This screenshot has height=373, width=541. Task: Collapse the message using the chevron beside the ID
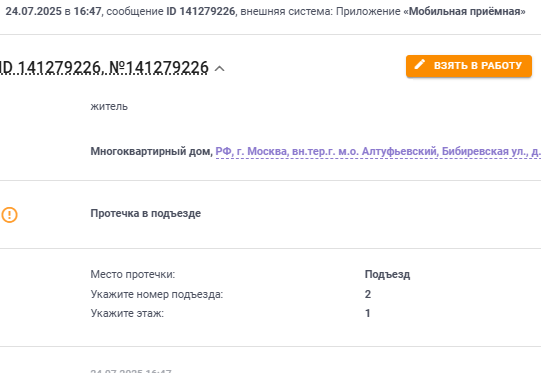point(219,69)
